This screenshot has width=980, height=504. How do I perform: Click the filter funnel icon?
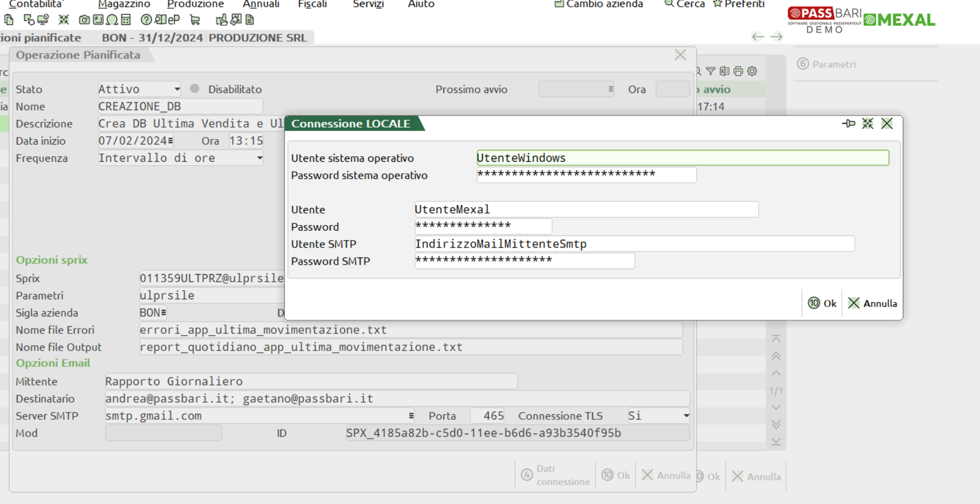tap(711, 71)
